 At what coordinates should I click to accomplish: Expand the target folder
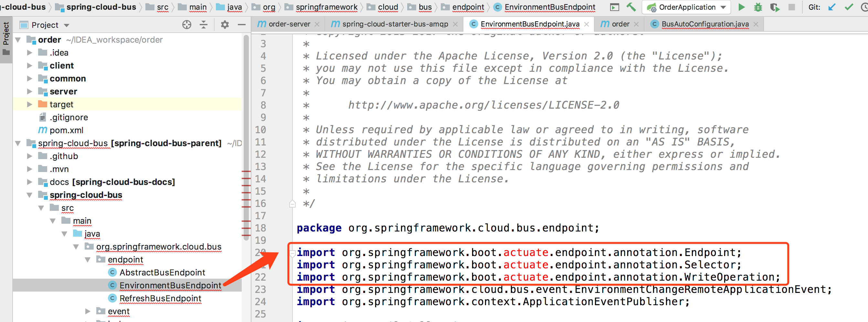pyautogui.click(x=30, y=104)
